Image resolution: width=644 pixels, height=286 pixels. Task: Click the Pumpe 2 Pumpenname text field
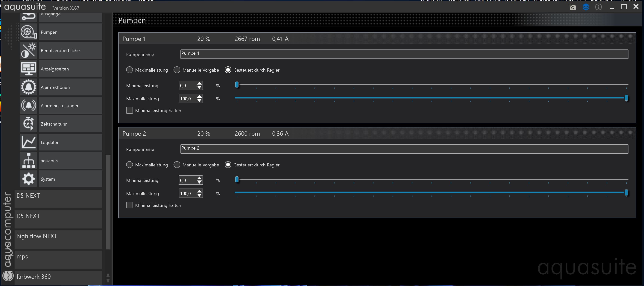click(x=404, y=149)
